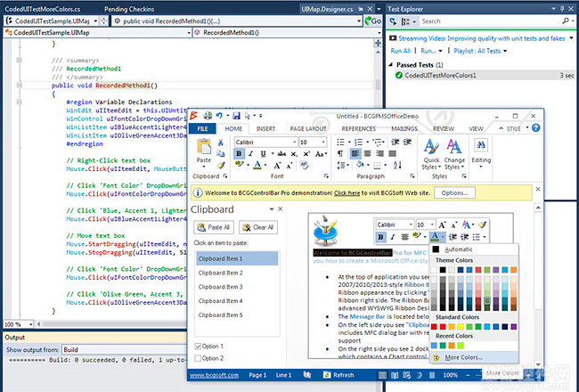The image size is (579, 392).
Task: Click the Format Painter brush in Clipboard group
Action: pyautogui.click(x=220, y=165)
